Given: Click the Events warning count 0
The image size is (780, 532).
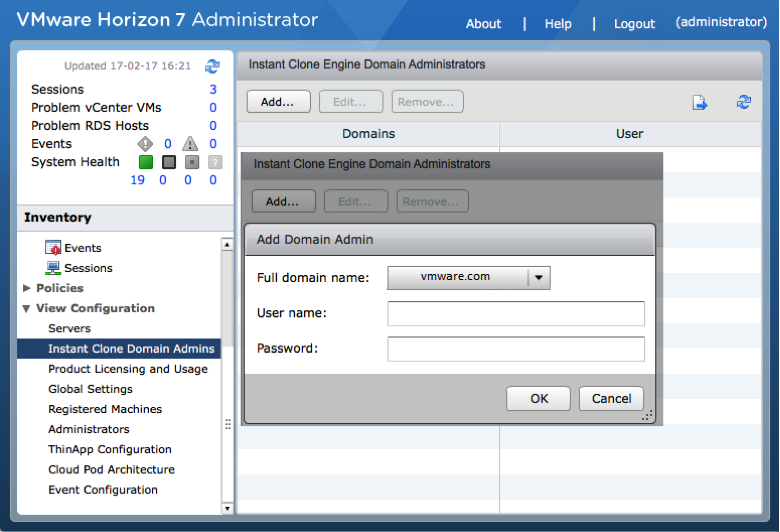Looking at the screenshot, I should coord(213,144).
